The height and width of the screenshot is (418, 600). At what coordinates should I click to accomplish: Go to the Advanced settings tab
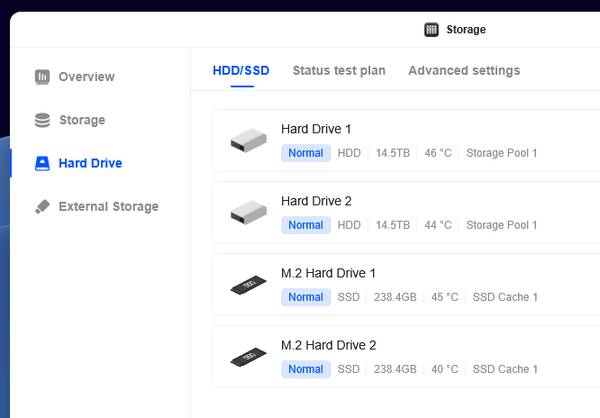463,71
